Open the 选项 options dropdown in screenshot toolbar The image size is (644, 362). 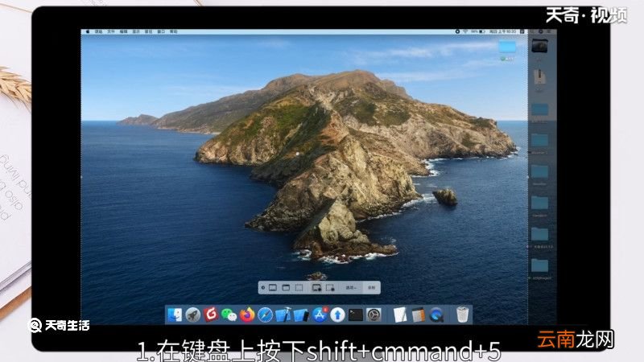(351, 288)
